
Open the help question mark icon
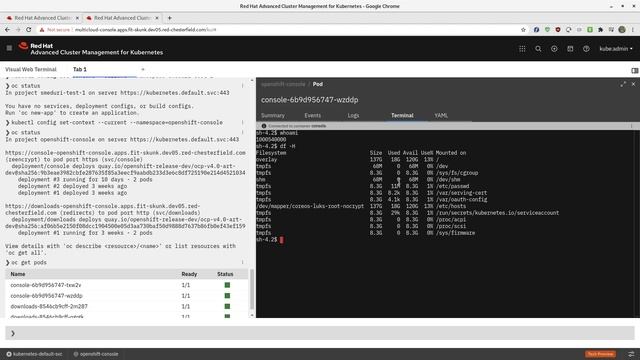coord(586,49)
